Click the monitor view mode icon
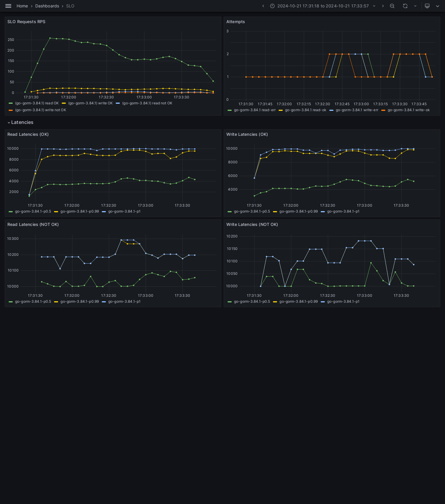The height and width of the screenshot is (504, 445). 427,6
